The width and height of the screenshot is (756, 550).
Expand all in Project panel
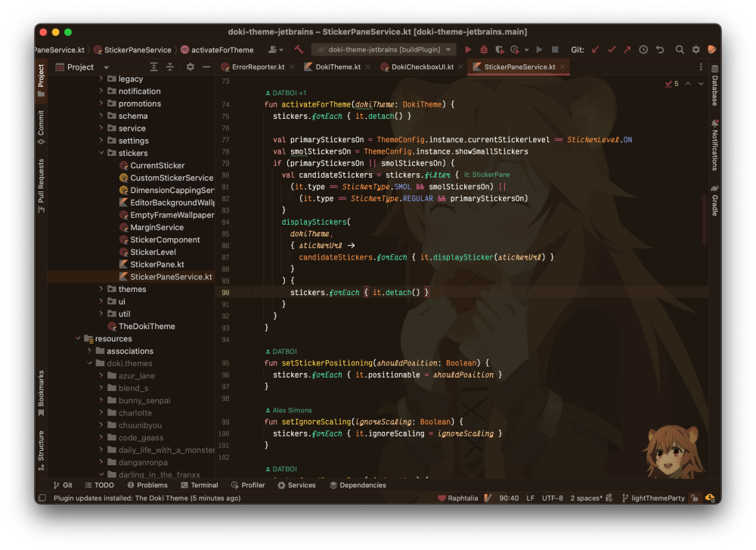(153, 67)
